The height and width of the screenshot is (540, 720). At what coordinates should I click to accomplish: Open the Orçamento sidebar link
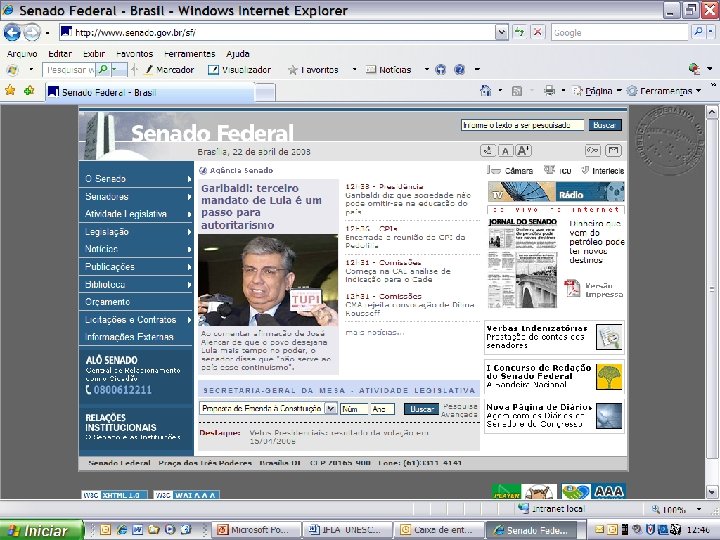(107, 302)
